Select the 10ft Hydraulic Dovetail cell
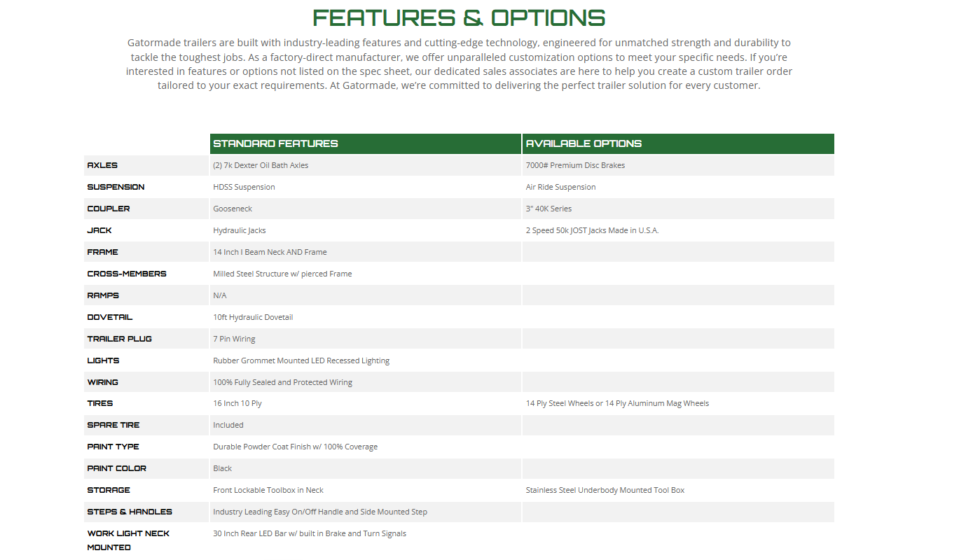 [x=253, y=317]
